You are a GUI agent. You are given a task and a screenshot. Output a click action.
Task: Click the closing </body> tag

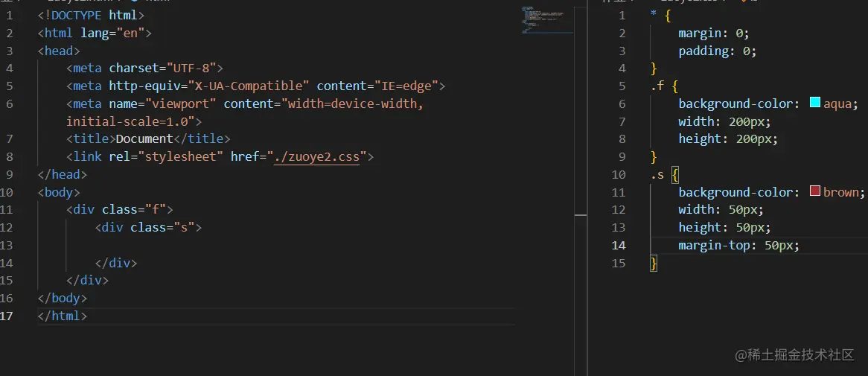point(63,298)
